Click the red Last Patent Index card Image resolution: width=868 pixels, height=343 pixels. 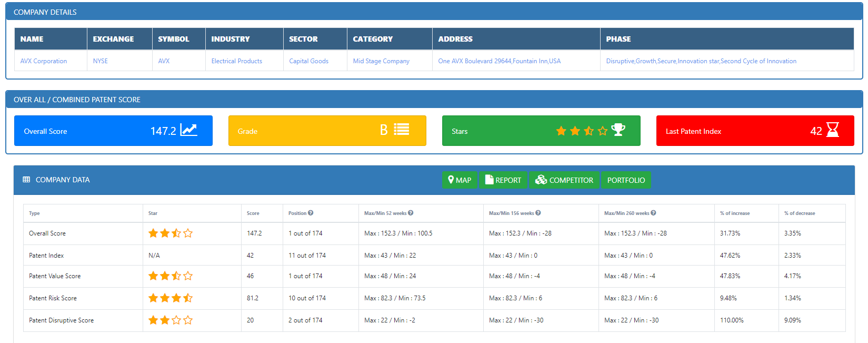coord(755,131)
